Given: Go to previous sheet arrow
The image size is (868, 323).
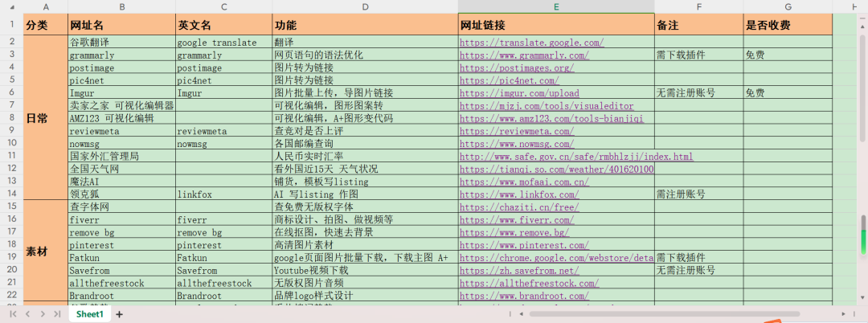Looking at the screenshot, I should 27,314.
